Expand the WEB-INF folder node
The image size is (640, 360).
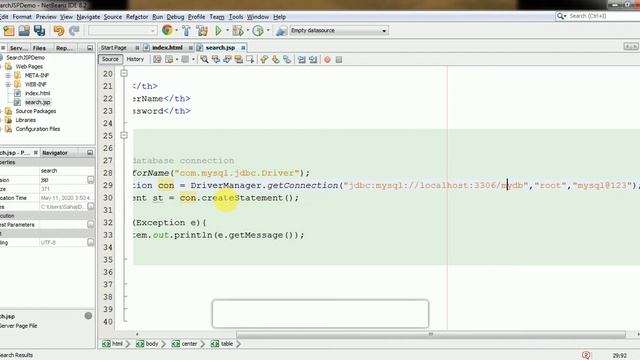pyautogui.click(x=8, y=84)
